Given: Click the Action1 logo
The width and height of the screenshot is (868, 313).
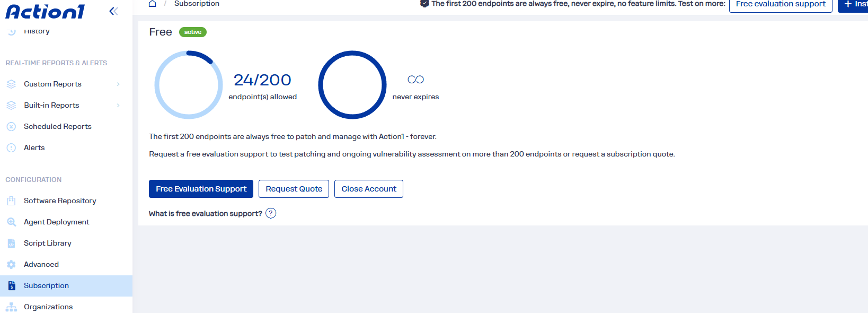Looking at the screenshot, I should point(45,12).
